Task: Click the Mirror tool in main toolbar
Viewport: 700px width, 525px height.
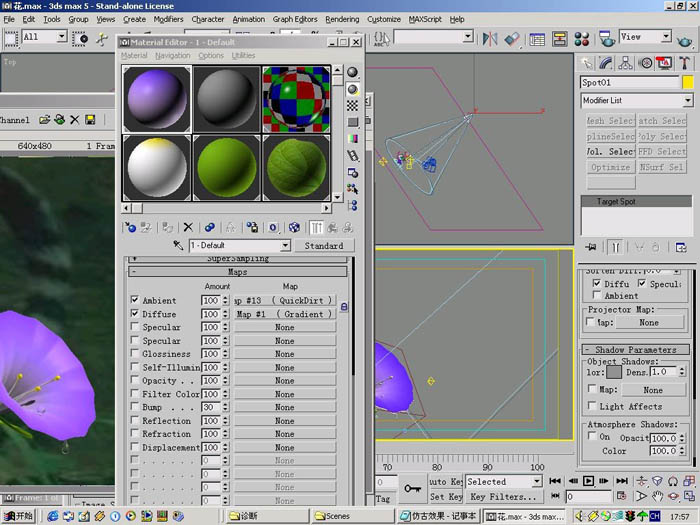Action: pos(490,39)
